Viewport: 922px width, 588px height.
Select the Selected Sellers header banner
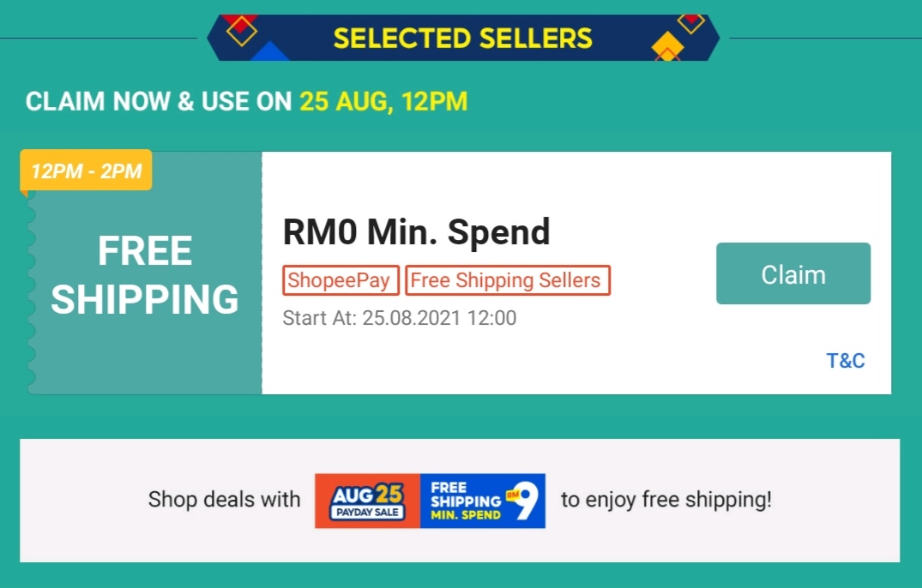pyautogui.click(x=462, y=39)
